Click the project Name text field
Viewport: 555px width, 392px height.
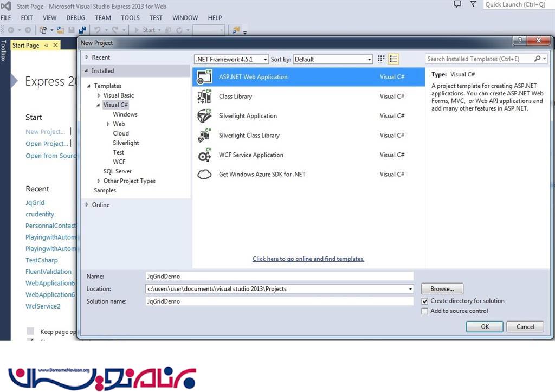coord(279,277)
